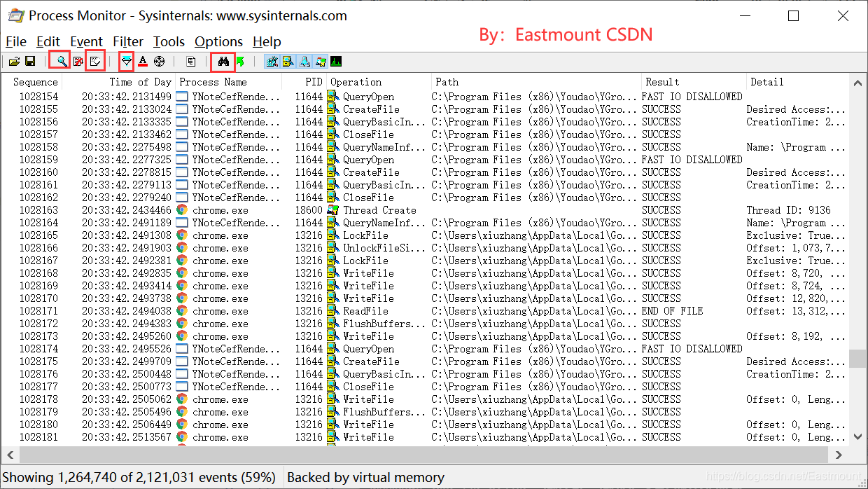
Task: Select the row with sequence 1028181
Action: pos(425,437)
